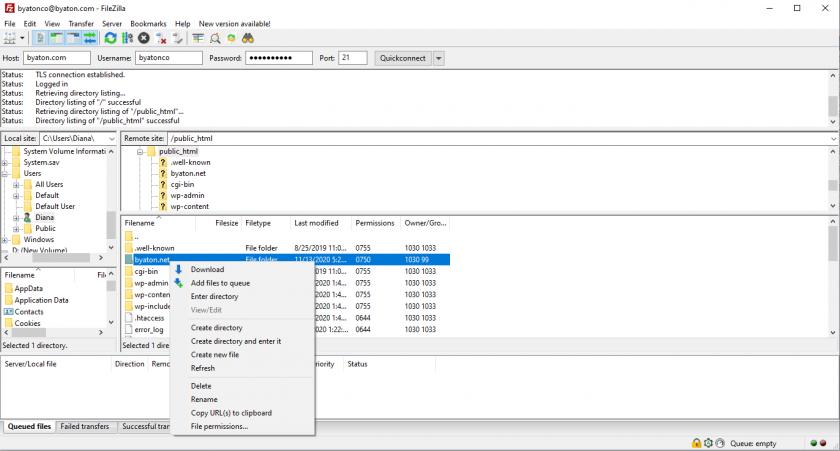Select wp-admin in remote tree

tap(187, 196)
